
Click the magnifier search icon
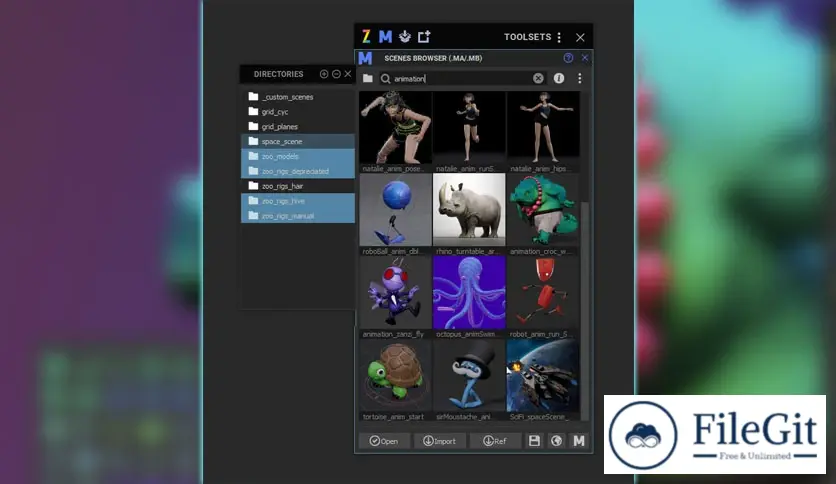click(x=385, y=78)
